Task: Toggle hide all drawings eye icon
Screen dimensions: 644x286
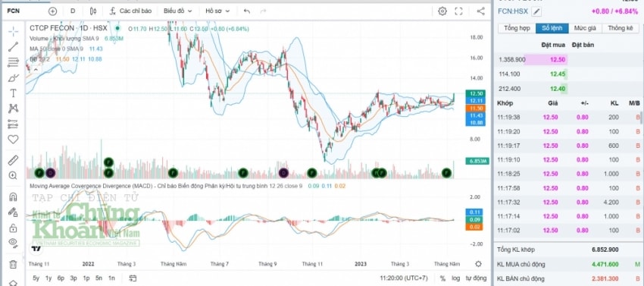Action: [x=13, y=243]
